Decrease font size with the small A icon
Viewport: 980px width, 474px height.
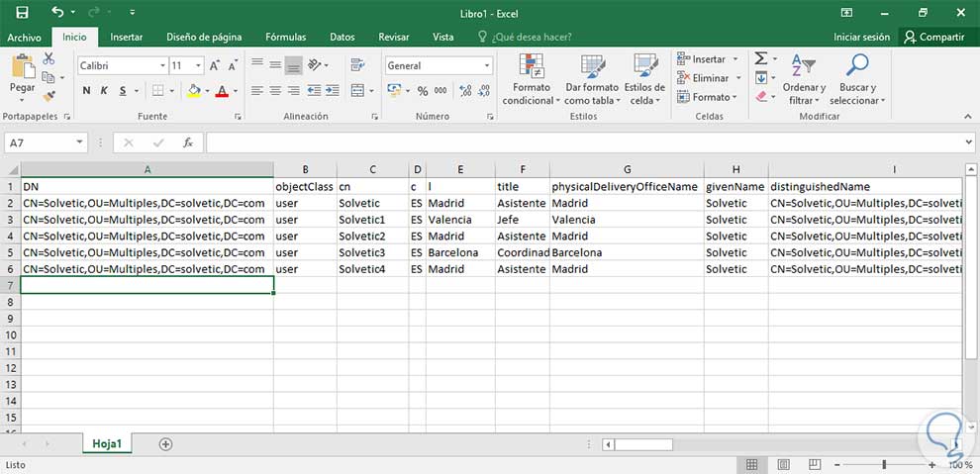tap(233, 65)
